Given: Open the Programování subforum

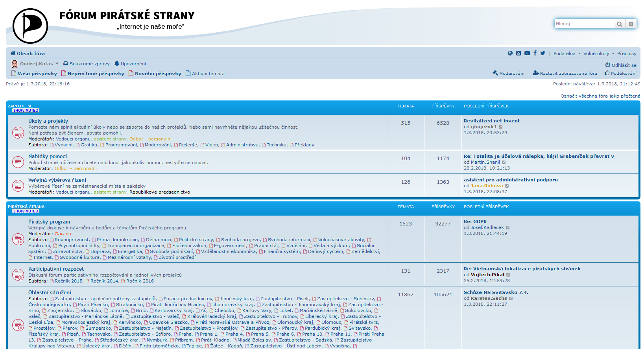Looking at the screenshot, I should tap(122, 145).
